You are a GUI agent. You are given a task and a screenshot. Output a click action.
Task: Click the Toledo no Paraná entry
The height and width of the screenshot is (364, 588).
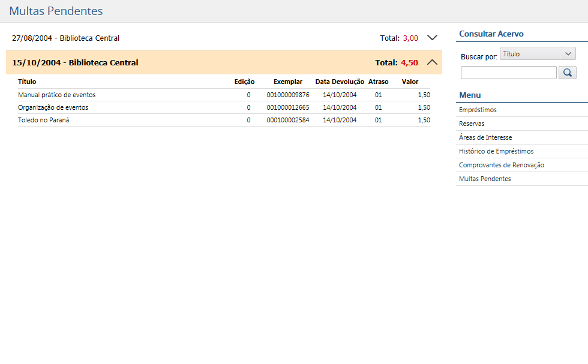coord(46,120)
